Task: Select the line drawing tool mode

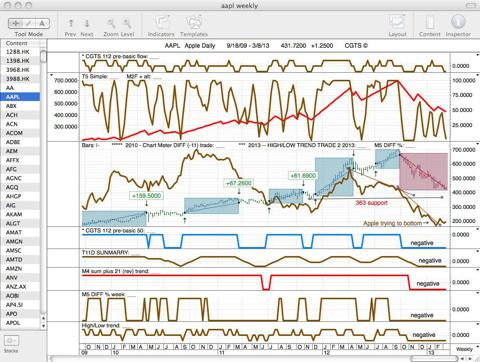Action: click(29, 23)
